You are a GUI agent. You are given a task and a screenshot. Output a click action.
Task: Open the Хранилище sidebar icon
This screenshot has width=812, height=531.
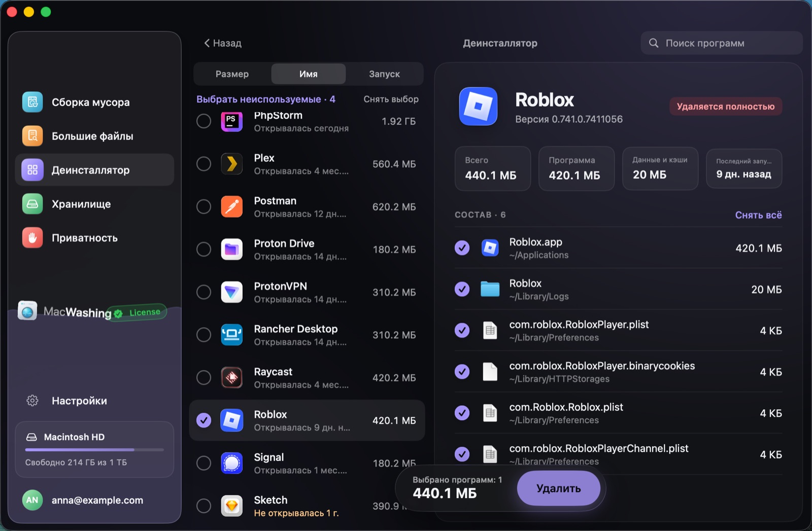pos(32,204)
